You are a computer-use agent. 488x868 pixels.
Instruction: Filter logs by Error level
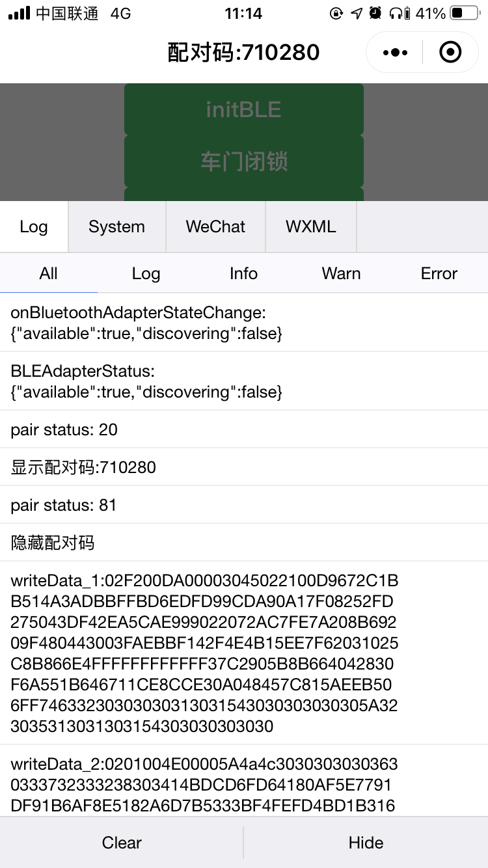(x=439, y=273)
